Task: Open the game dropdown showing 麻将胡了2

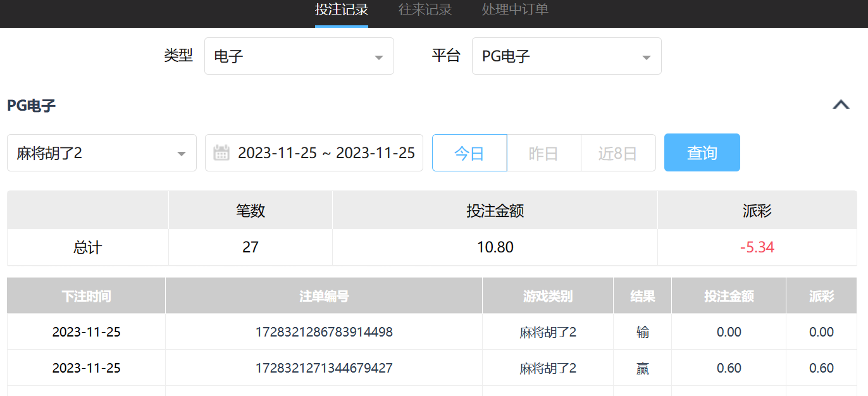Action: point(102,153)
